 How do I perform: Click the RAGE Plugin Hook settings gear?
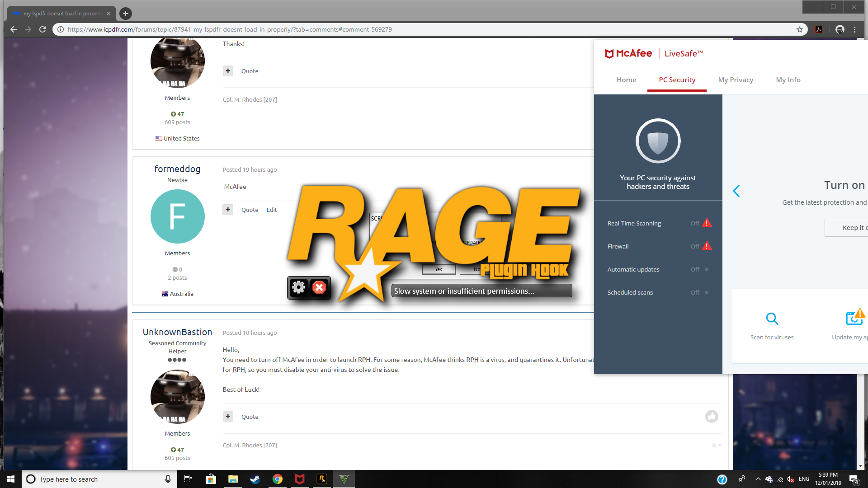[298, 287]
